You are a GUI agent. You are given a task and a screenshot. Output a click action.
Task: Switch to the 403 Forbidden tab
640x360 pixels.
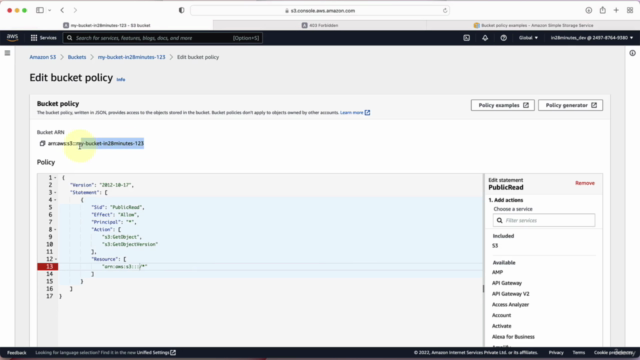pos(320,25)
